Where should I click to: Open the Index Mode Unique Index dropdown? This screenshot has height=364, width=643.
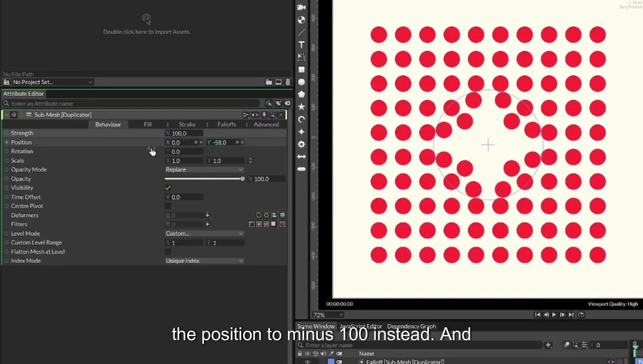click(204, 261)
